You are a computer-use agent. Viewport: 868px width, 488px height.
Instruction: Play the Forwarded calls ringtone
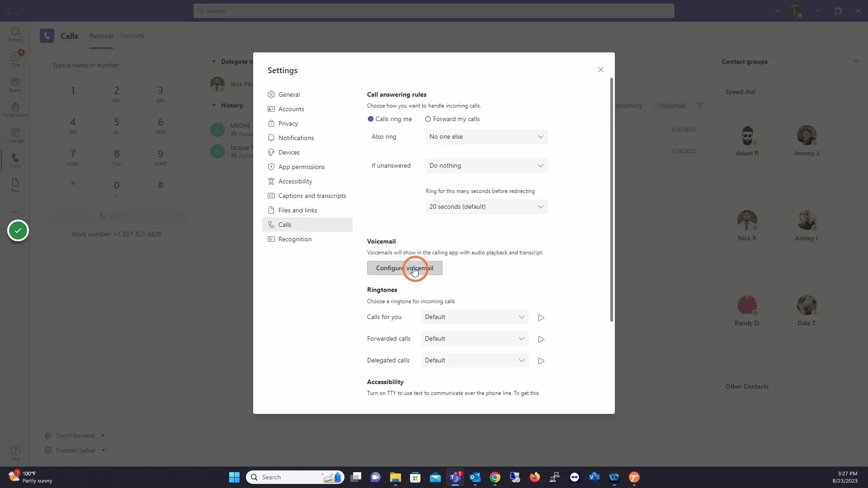(x=541, y=339)
